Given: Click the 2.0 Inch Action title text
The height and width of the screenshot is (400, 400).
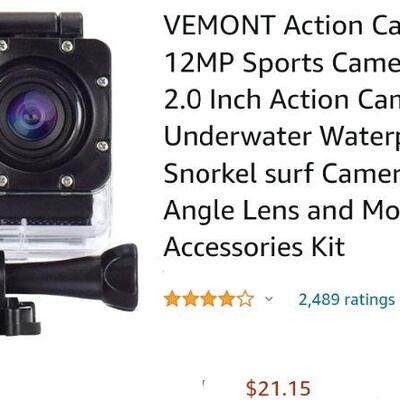Looking at the screenshot, I should 282,100.
